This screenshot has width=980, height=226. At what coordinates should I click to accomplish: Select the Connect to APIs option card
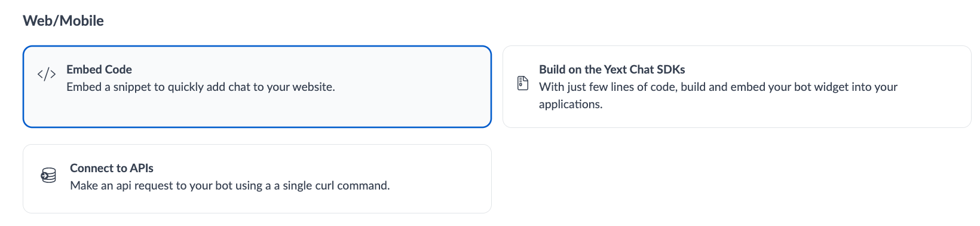click(x=257, y=179)
